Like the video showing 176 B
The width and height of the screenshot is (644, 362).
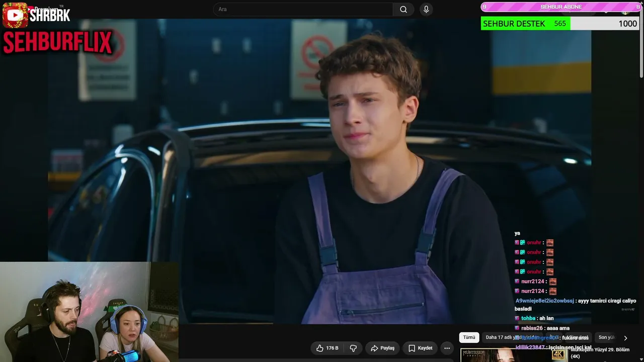click(327, 348)
